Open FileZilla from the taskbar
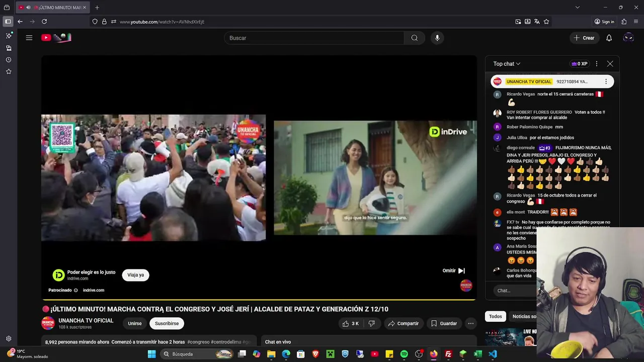Image resolution: width=644 pixels, height=362 pixels. [448, 354]
